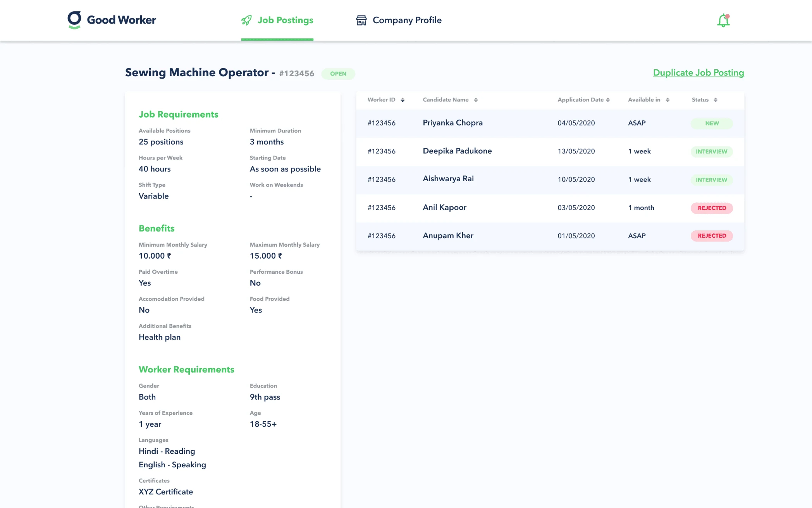Click the OPEN status badge
Screen dimensions: 812x508
338,74
